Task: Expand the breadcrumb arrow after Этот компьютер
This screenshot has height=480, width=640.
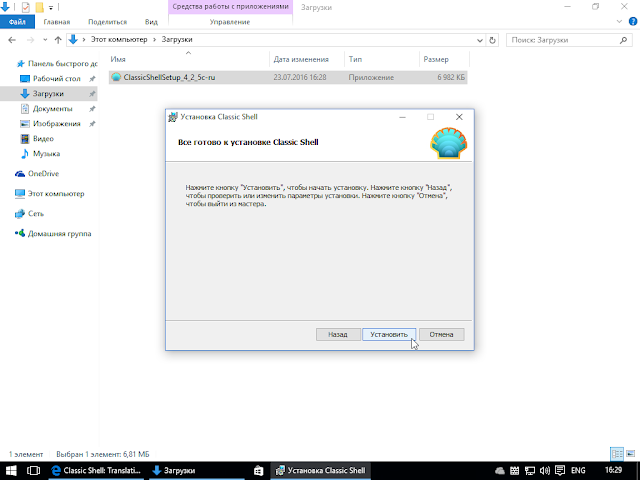Action: point(155,40)
